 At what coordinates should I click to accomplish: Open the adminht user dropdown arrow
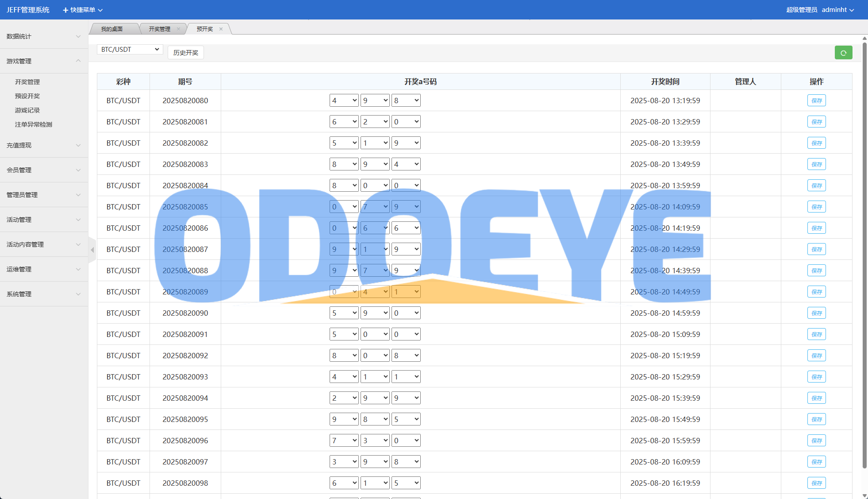click(x=852, y=10)
